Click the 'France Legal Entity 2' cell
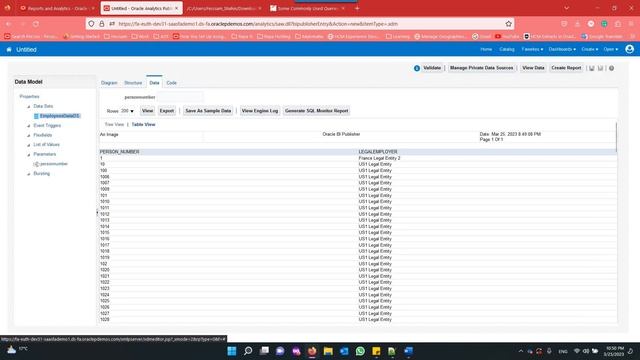The width and height of the screenshot is (640, 360). click(x=379, y=158)
